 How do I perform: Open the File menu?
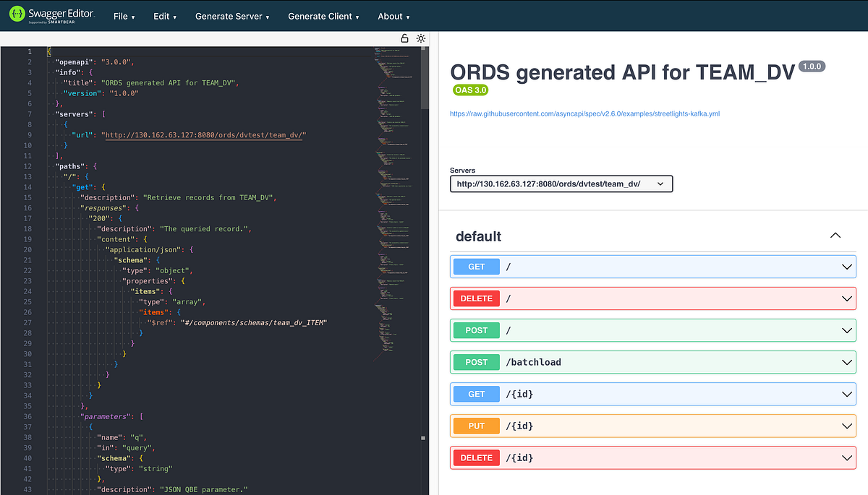pos(123,15)
